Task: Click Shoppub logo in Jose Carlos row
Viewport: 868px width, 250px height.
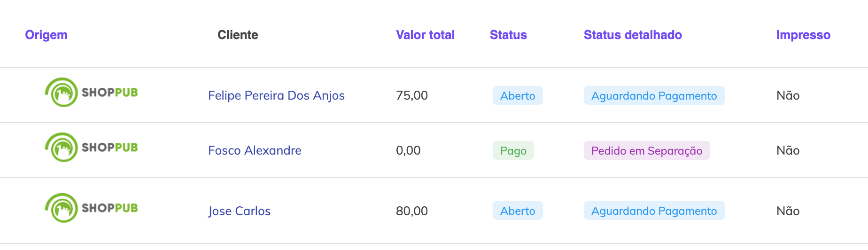Action: [x=91, y=208]
